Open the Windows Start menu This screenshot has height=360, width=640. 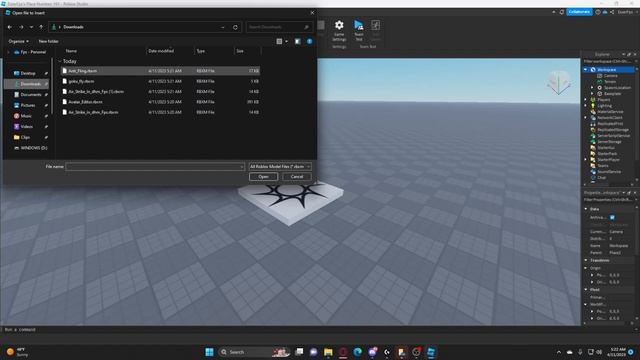tap(209, 352)
